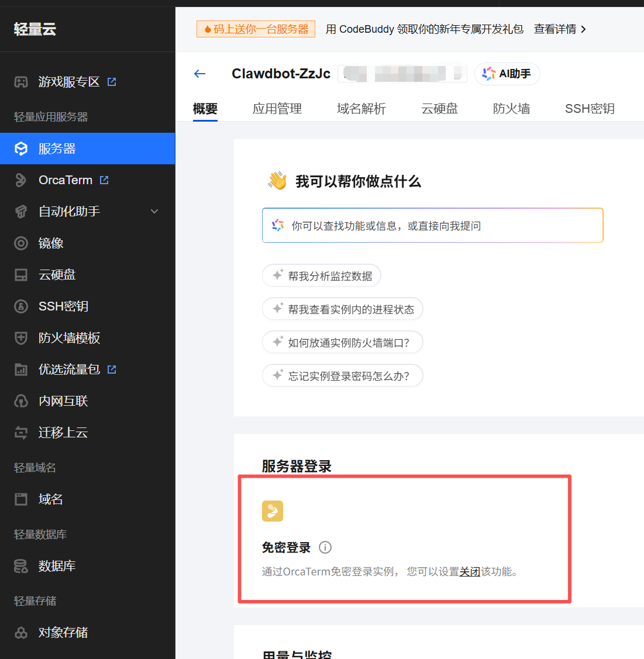
Task: Click the 数据库 stack icon
Action: pyautogui.click(x=21, y=566)
